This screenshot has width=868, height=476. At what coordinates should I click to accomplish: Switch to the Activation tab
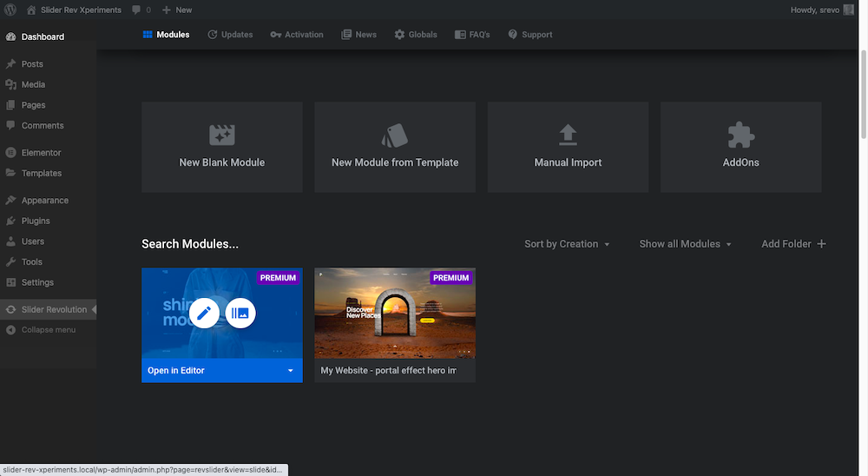[x=297, y=35]
